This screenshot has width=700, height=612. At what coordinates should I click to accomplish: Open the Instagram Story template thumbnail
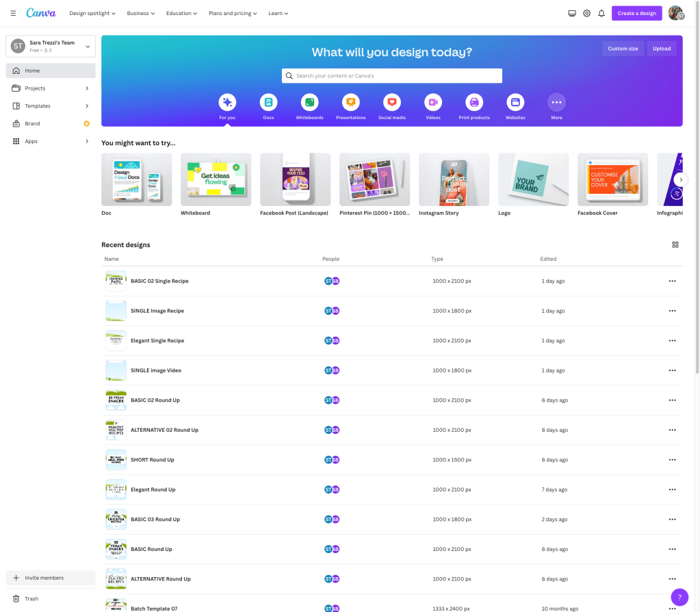[x=454, y=179]
